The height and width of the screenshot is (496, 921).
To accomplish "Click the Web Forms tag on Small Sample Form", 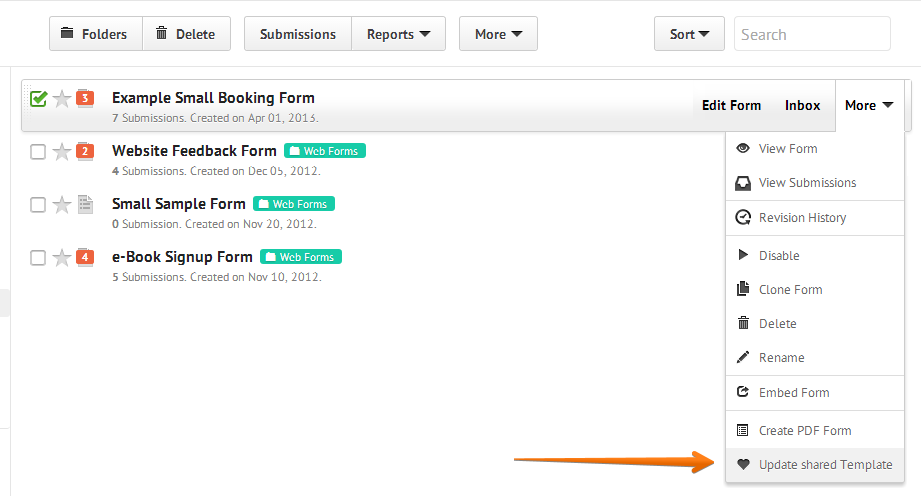I will point(294,204).
